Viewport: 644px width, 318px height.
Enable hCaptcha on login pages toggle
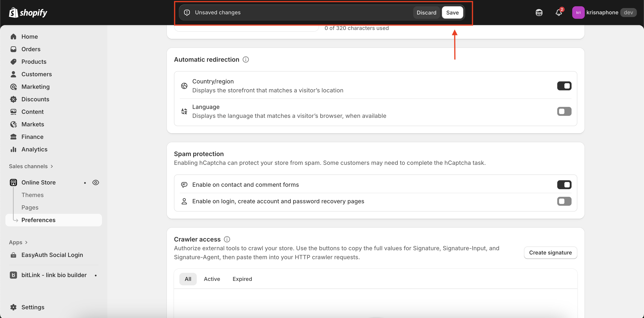pyautogui.click(x=564, y=201)
